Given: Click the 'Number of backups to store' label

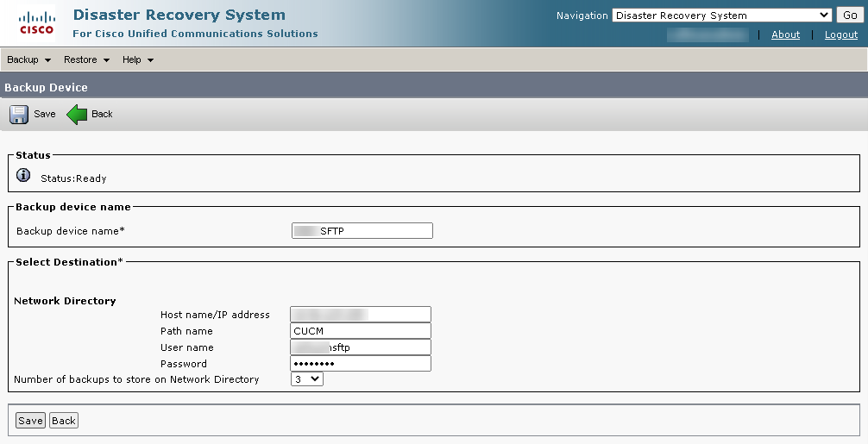Looking at the screenshot, I should pos(136,379).
